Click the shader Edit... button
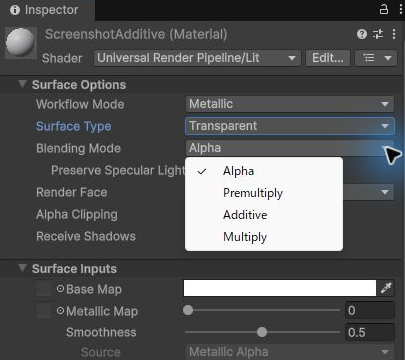Image resolution: width=405 pixels, height=360 pixels. 328,58
